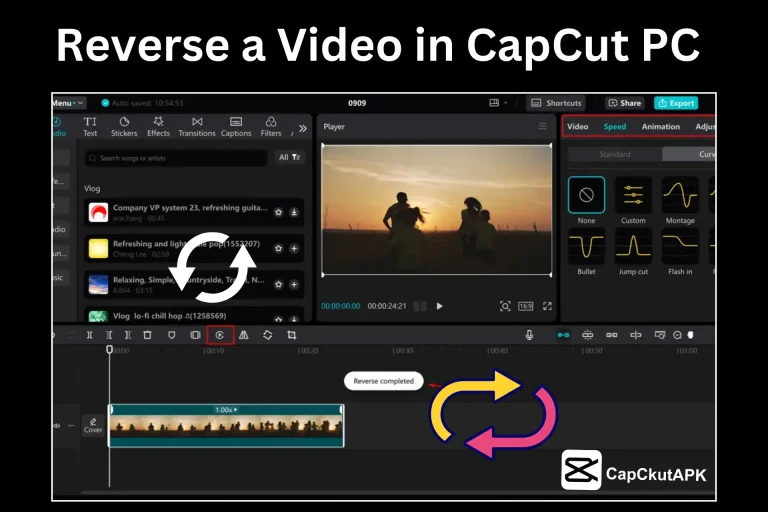Click the Rotate icon in timeline toolbar
Screen dimensions: 768x512
tap(267, 335)
